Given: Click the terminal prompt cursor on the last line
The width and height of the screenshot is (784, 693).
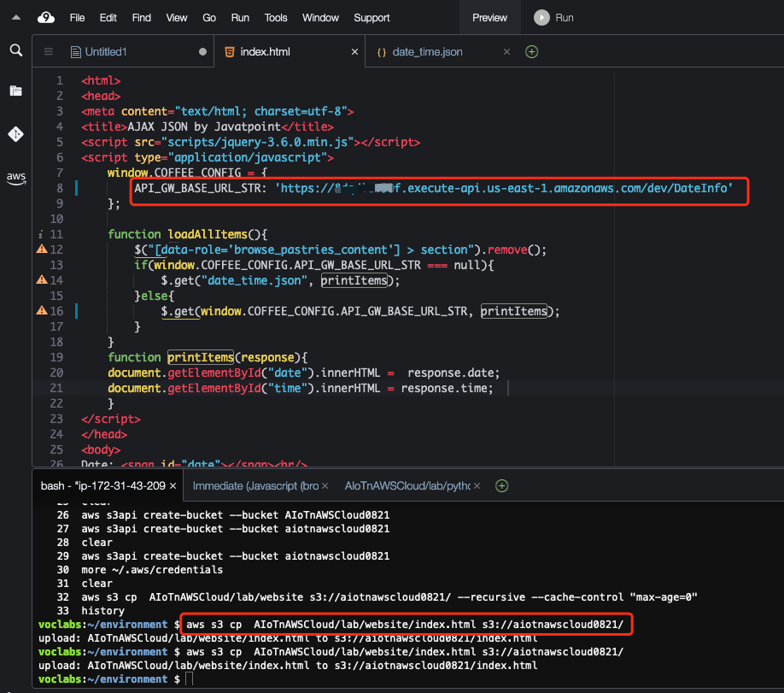Looking at the screenshot, I should coord(189,679).
